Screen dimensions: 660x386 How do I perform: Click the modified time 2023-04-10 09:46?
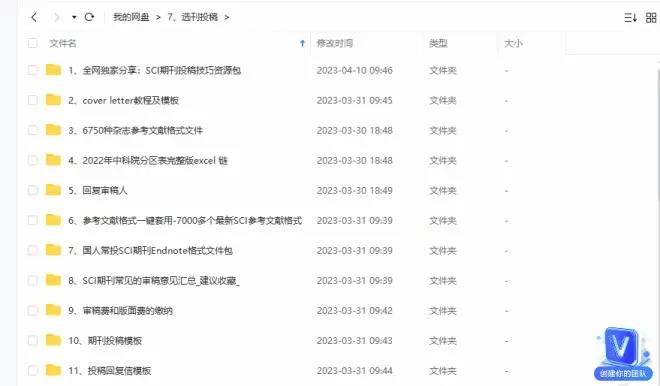(354, 70)
